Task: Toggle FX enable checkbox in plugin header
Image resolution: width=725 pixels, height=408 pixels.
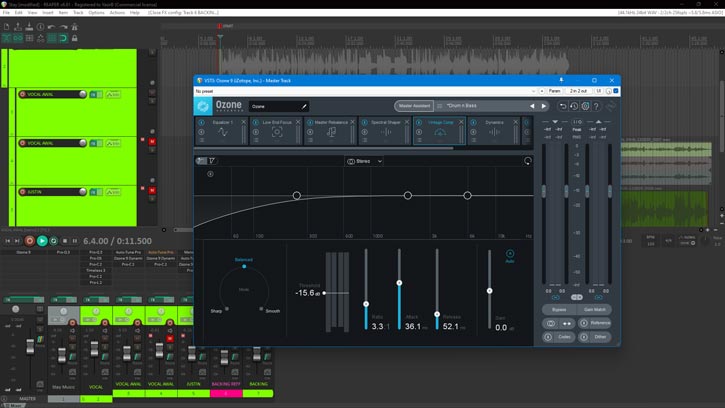Action: (615, 91)
